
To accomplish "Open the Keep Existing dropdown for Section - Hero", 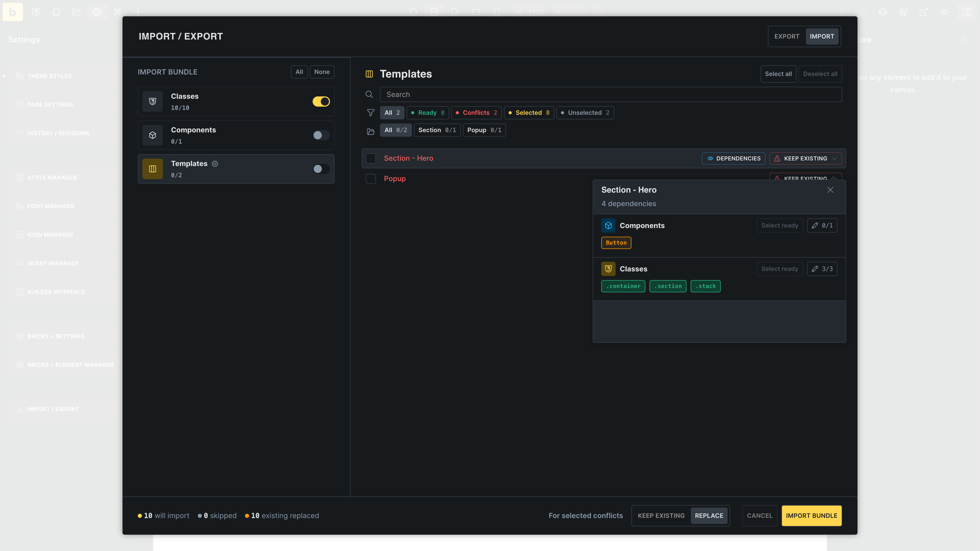I will point(806,158).
